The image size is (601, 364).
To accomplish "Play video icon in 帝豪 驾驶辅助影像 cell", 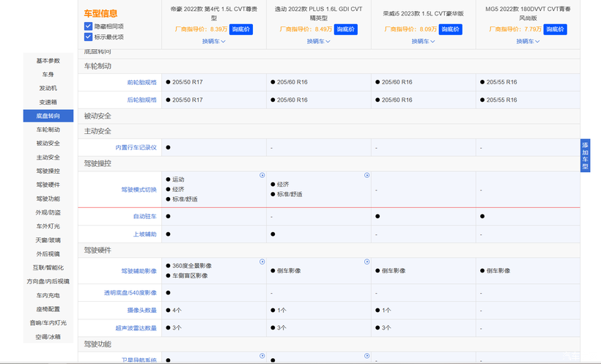I will click(x=262, y=261).
